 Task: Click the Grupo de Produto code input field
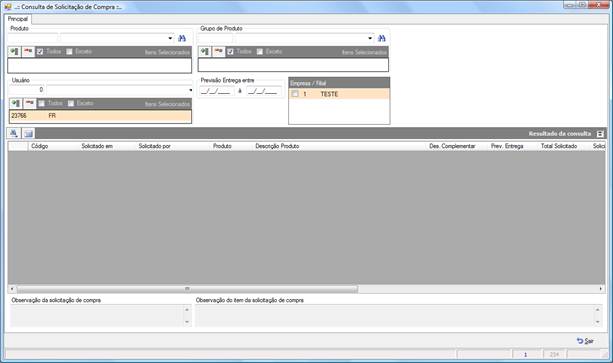(x=215, y=38)
